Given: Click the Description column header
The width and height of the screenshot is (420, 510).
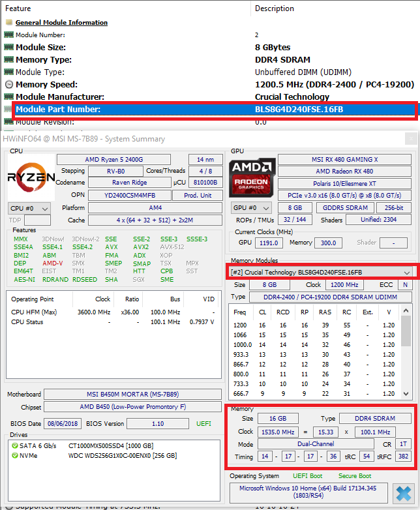Looking at the screenshot, I should [275, 8].
